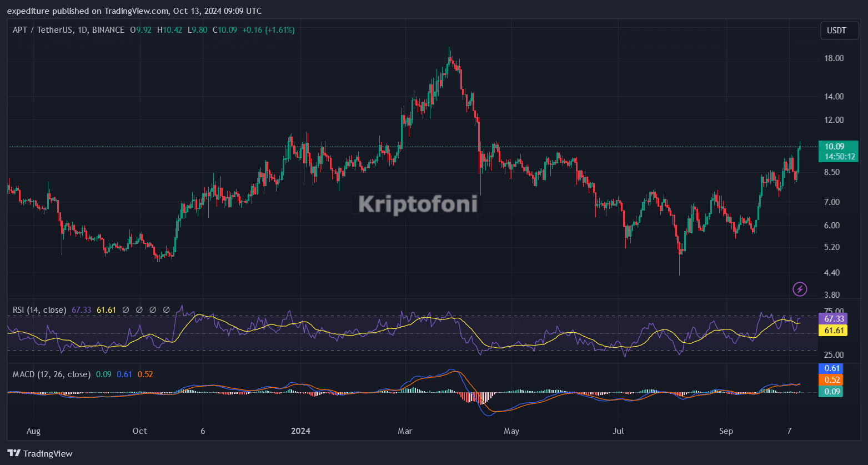The image size is (868, 465).
Task: Open the 1D timeframe selector
Action: click(81, 30)
